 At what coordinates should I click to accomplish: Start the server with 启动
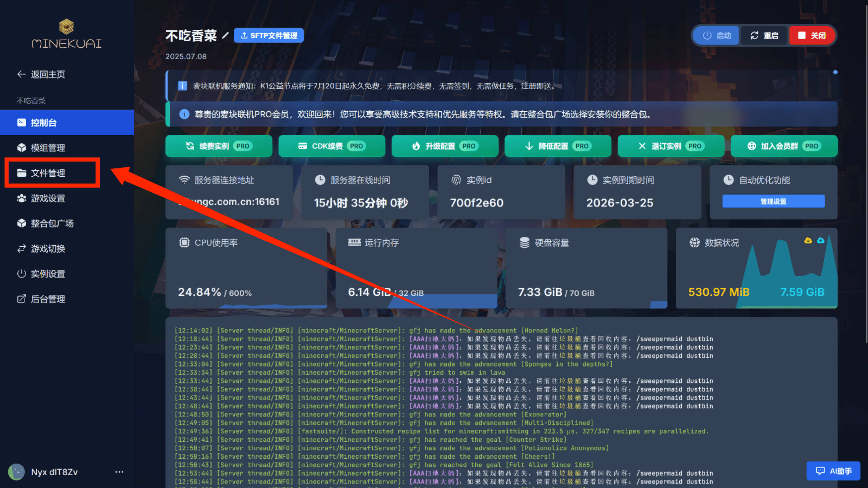(x=715, y=35)
